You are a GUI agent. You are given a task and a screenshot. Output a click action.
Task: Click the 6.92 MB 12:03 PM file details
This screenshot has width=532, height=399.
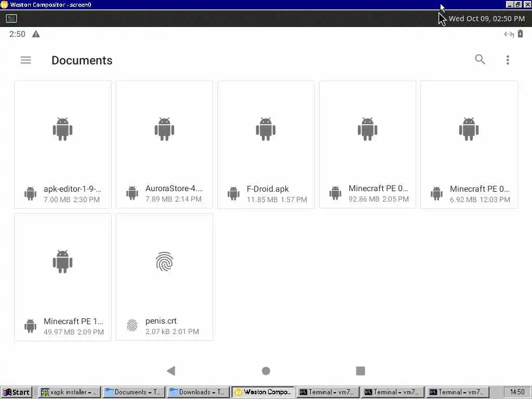[x=480, y=199]
